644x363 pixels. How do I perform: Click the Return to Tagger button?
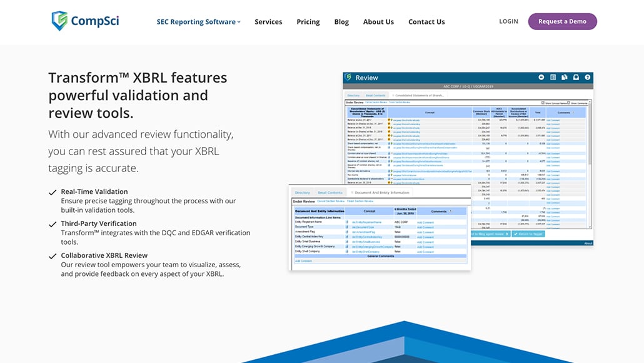528,234
